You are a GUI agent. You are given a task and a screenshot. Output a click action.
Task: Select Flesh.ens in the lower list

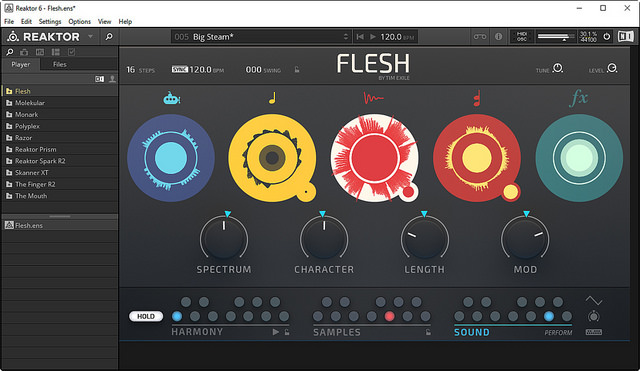point(60,225)
